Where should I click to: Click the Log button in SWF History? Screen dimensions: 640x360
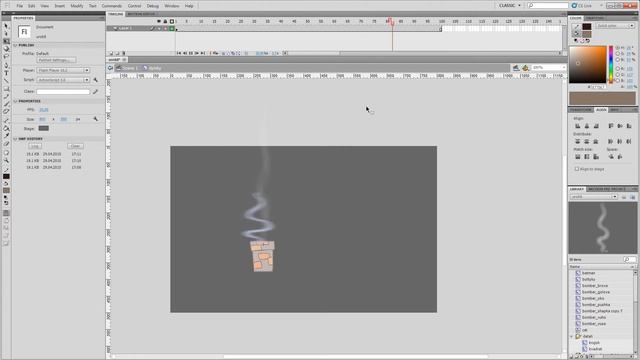pyautogui.click(x=35, y=146)
